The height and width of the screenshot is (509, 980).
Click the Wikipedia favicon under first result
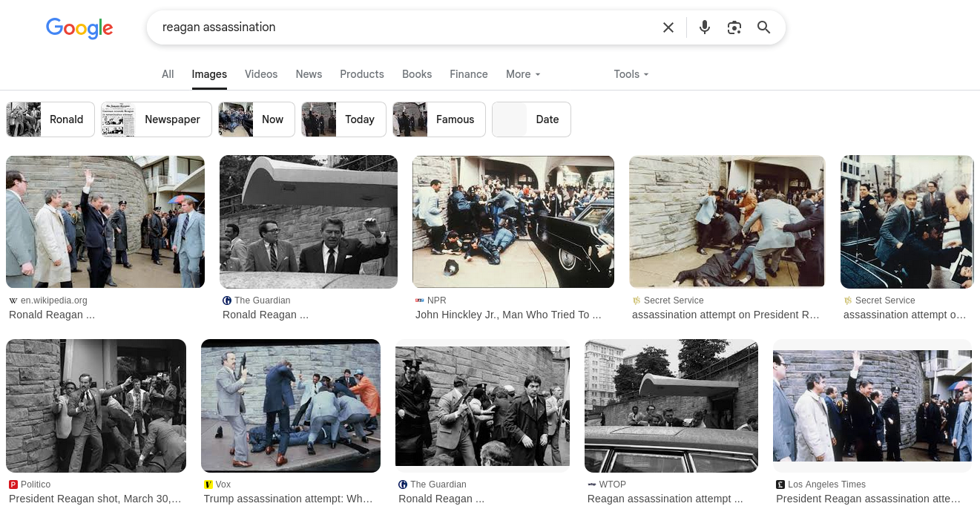point(13,301)
